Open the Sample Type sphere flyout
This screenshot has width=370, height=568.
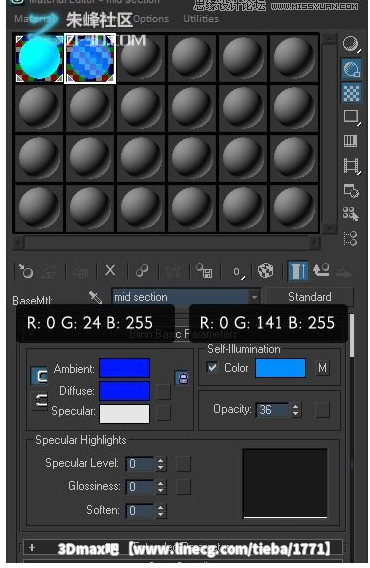click(x=351, y=44)
